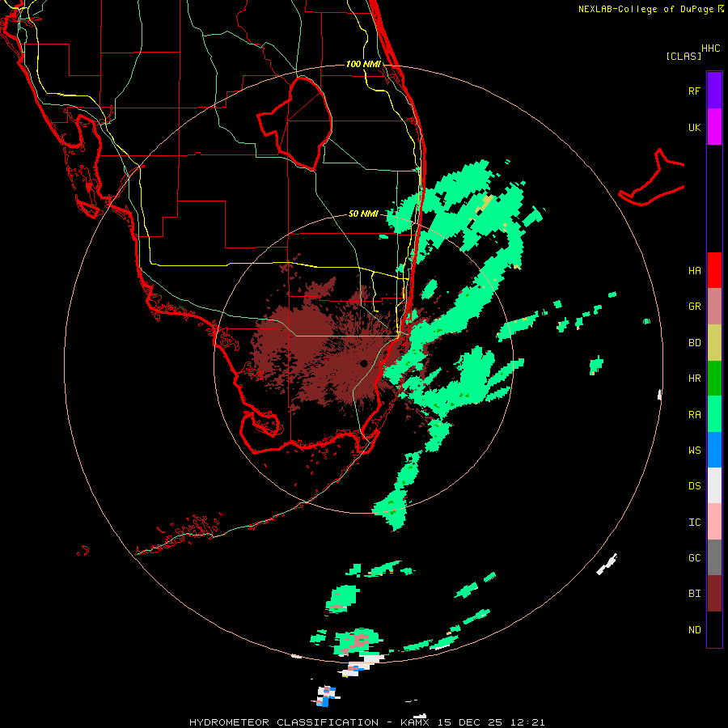The height and width of the screenshot is (728, 728).
Task: Click the white DS dry snow swatch
Action: (714, 485)
